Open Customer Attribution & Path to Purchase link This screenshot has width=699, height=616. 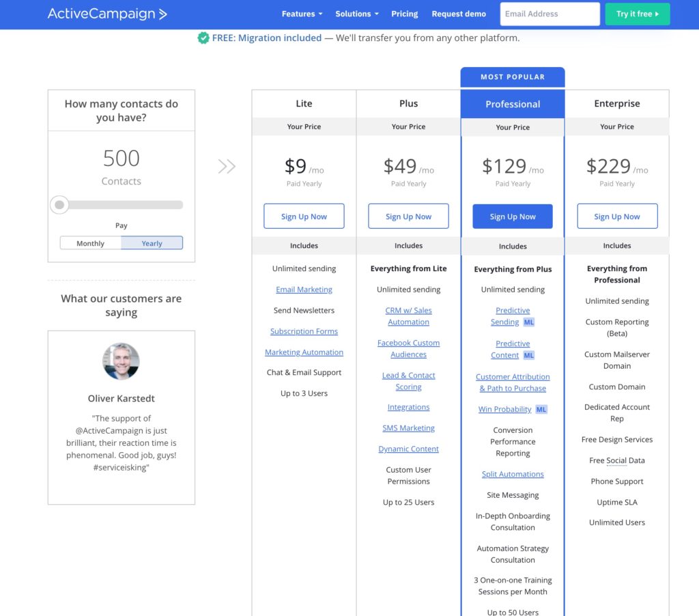(x=513, y=382)
